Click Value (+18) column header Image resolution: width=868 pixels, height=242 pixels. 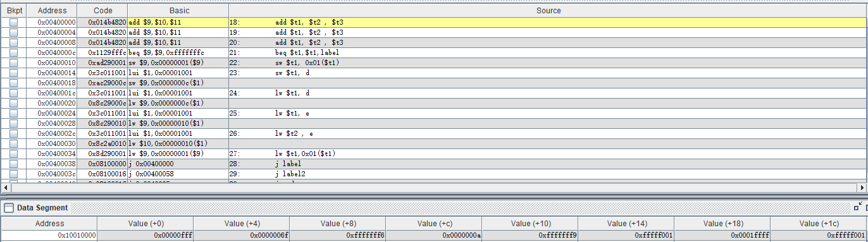coord(722,224)
